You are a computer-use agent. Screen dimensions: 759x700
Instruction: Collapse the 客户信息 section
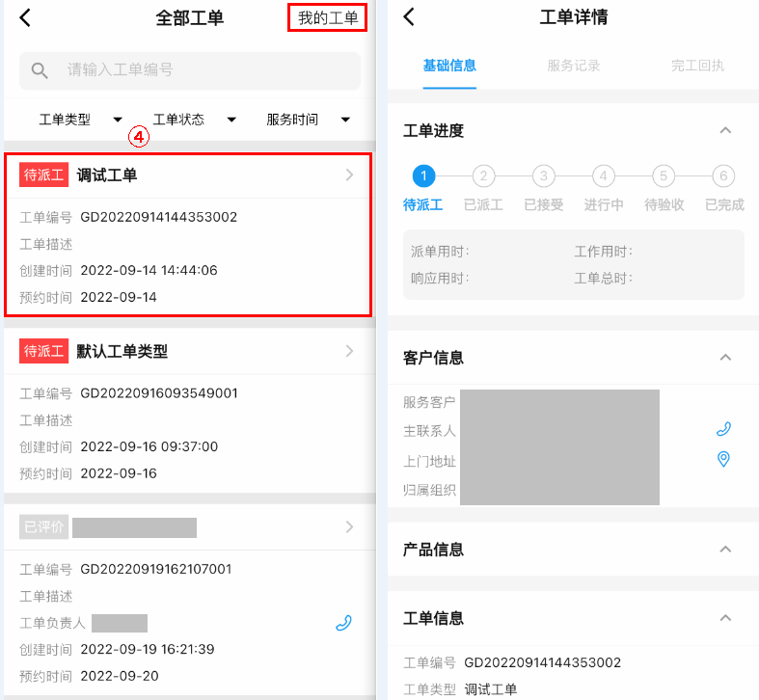click(725, 358)
